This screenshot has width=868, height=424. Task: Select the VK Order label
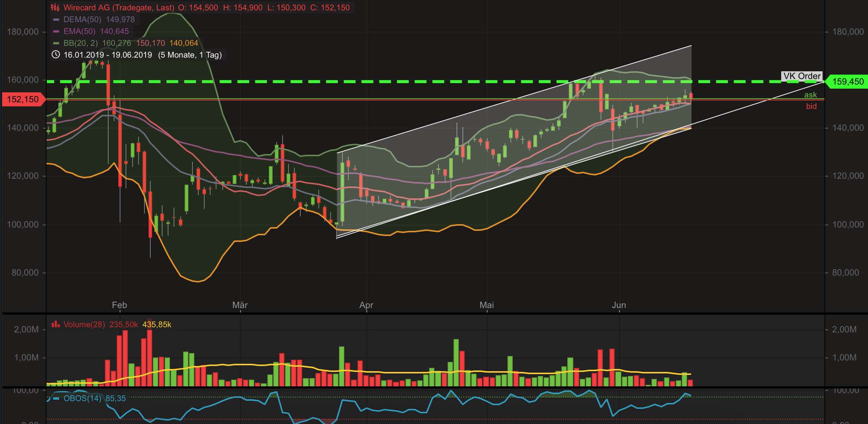pyautogui.click(x=802, y=76)
